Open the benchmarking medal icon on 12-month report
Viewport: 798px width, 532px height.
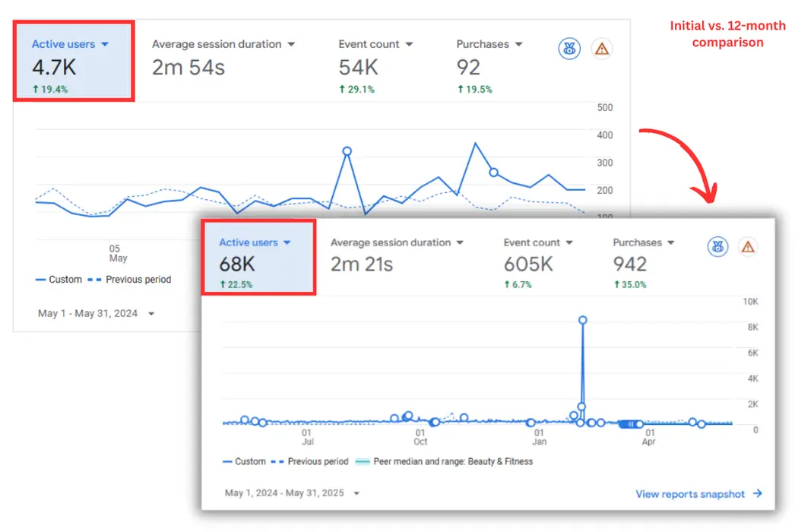pos(717,246)
